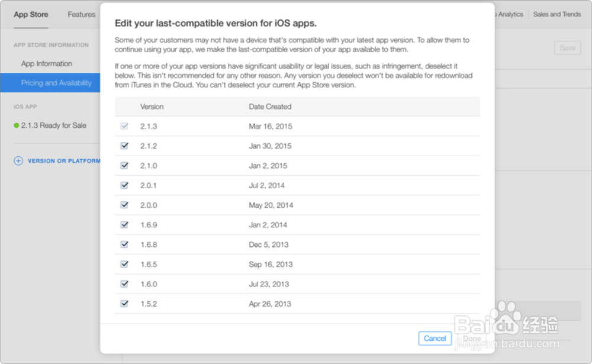The height and width of the screenshot is (364, 592).
Task: Uncheck version 1.6.0 checkbox
Action: pyautogui.click(x=124, y=284)
